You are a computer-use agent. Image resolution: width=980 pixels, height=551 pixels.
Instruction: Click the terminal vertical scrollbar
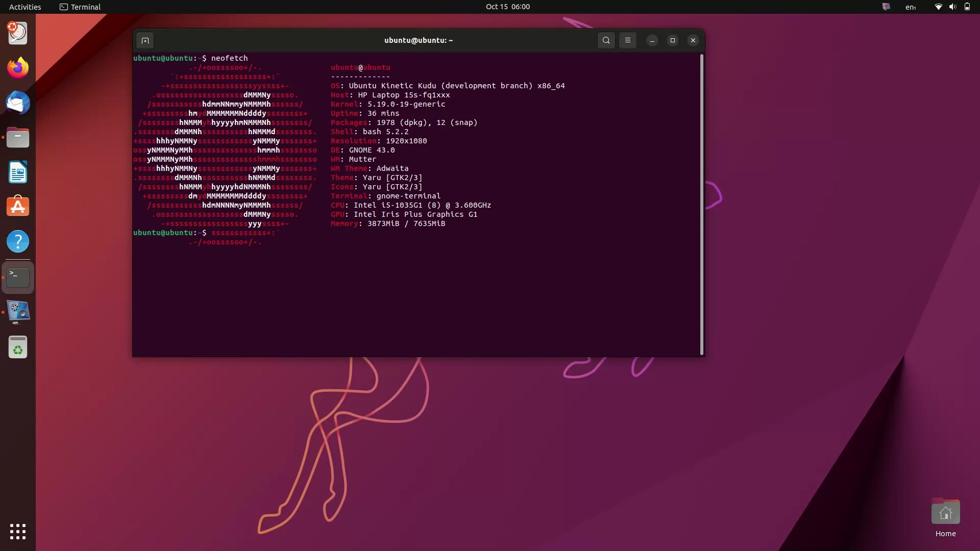pos(702,204)
